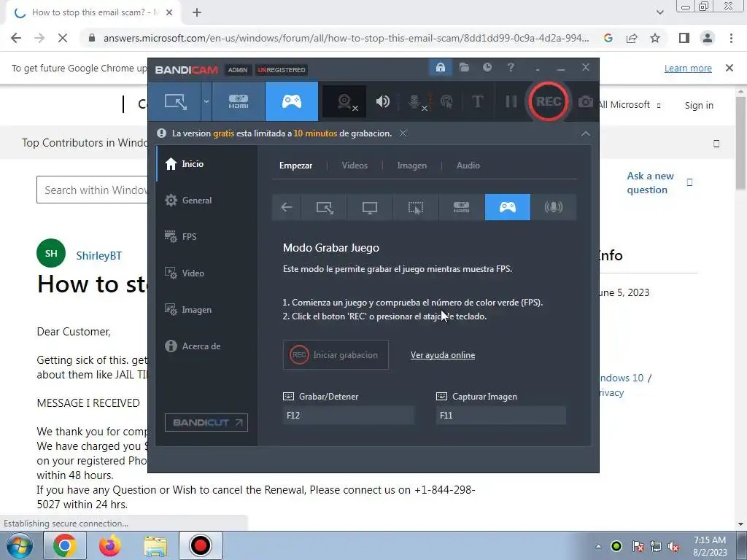Viewport: 747px width, 560px height.
Task: Click the big red REC button
Action: click(x=548, y=101)
